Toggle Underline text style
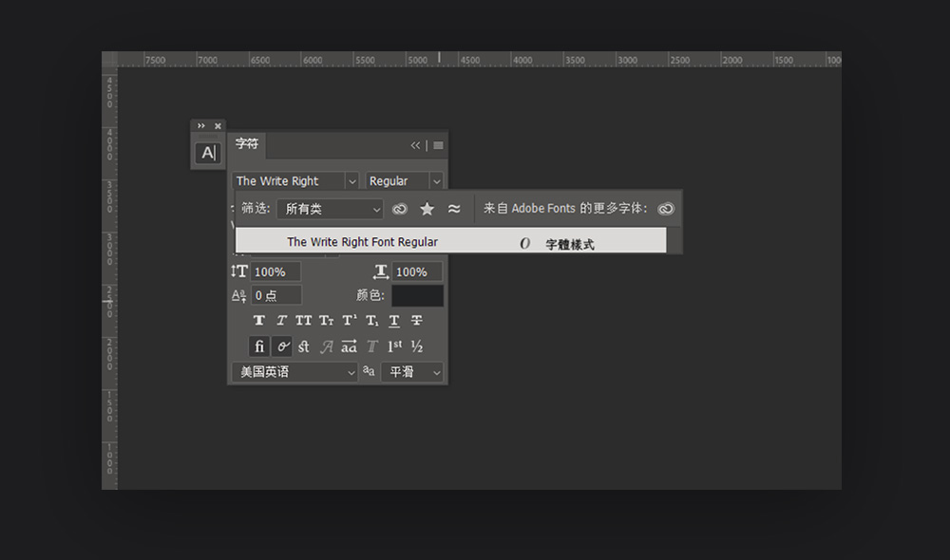This screenshot has height=560, width=950. tap(394, 321)
